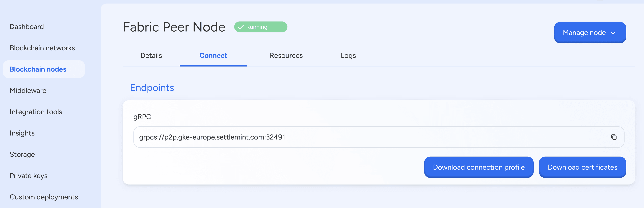This screenshot has width=644, height=208.
Task: Click the gRPC label
Action: tap(142, 117)
